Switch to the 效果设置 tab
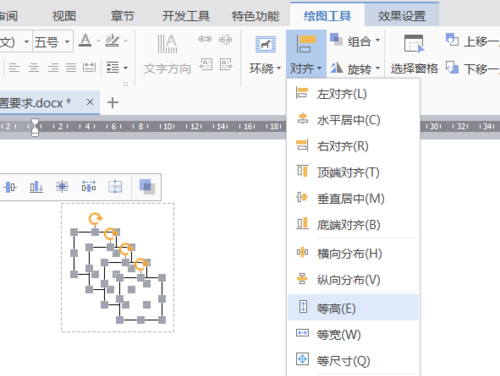Screen dimensions: 500x376 402,16
